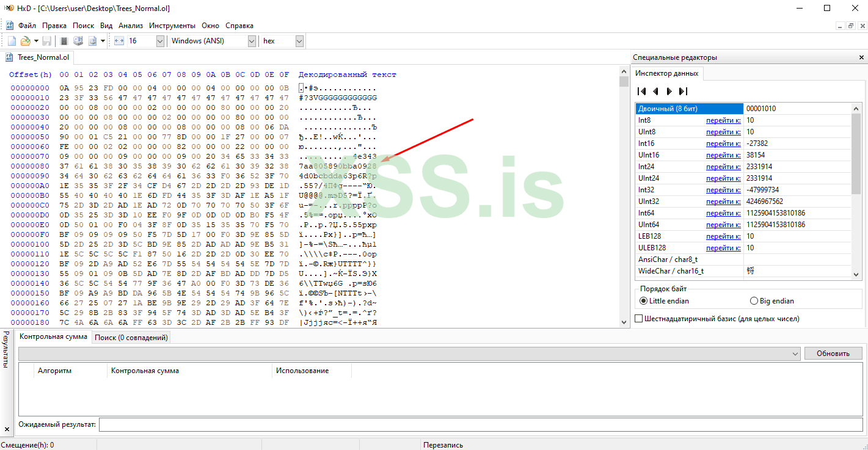Image resolution: width=868 pixels, height=450 pixels.
Task: Click the Алгоритм column header
Action: tap(71, 371)
